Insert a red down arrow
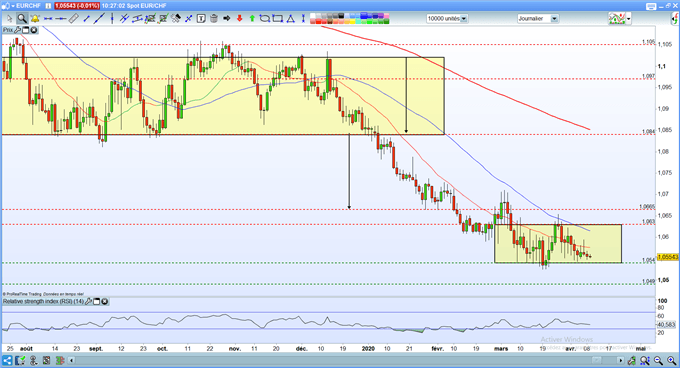680x368 pixels. 239,19
